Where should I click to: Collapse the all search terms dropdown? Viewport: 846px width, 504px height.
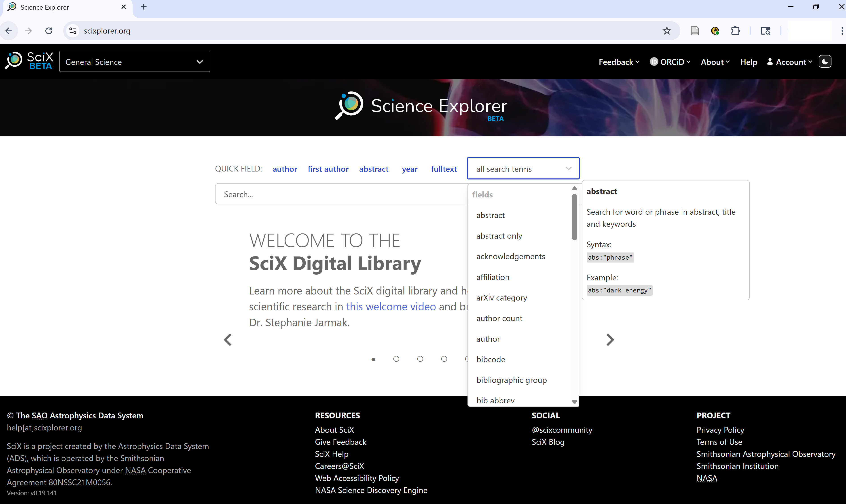click(x=523, y=168)
